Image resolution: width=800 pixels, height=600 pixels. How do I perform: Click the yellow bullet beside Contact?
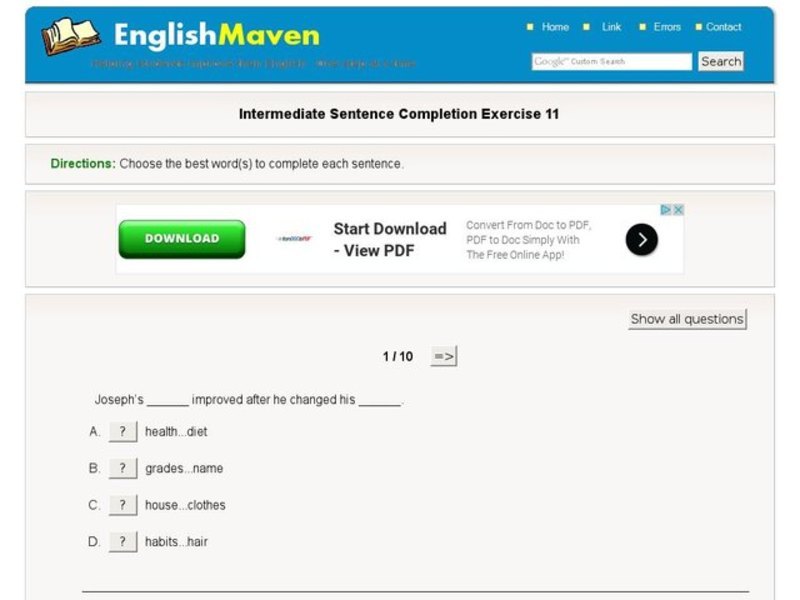pos(697,27)
